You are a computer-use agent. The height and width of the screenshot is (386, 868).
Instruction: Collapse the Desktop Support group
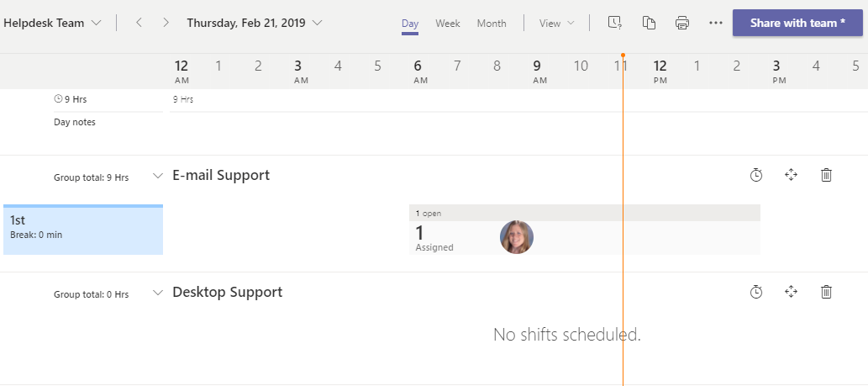[x=157, y=293]
